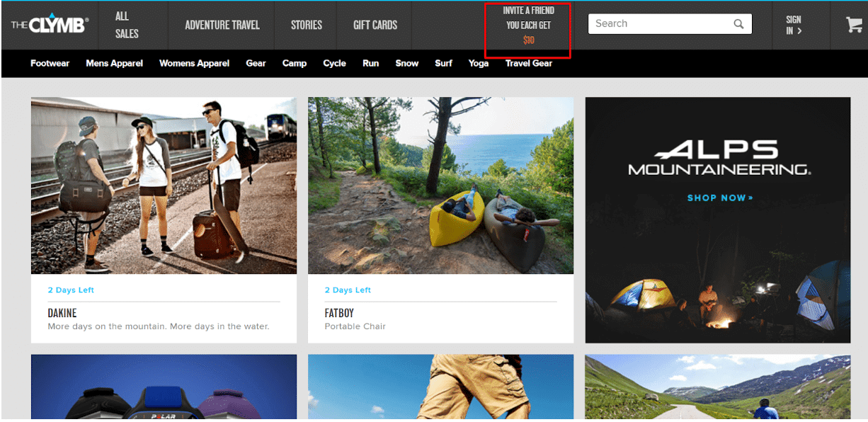Viewport: 868px width, 422px height.
Task: Type in the Search field
Action: [658, 24]
